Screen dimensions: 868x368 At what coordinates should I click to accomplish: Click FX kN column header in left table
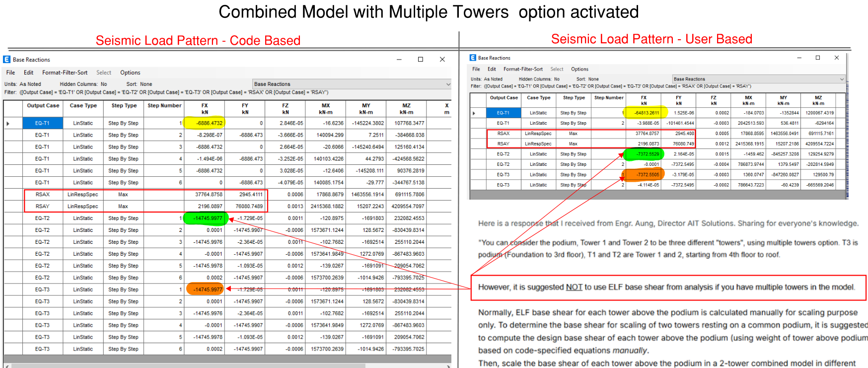tap(205, 108)
